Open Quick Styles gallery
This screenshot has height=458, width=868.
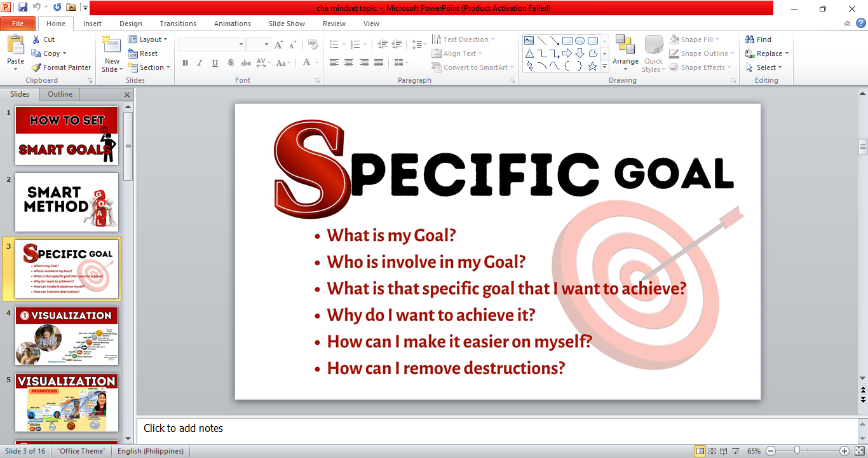[654, 54]
